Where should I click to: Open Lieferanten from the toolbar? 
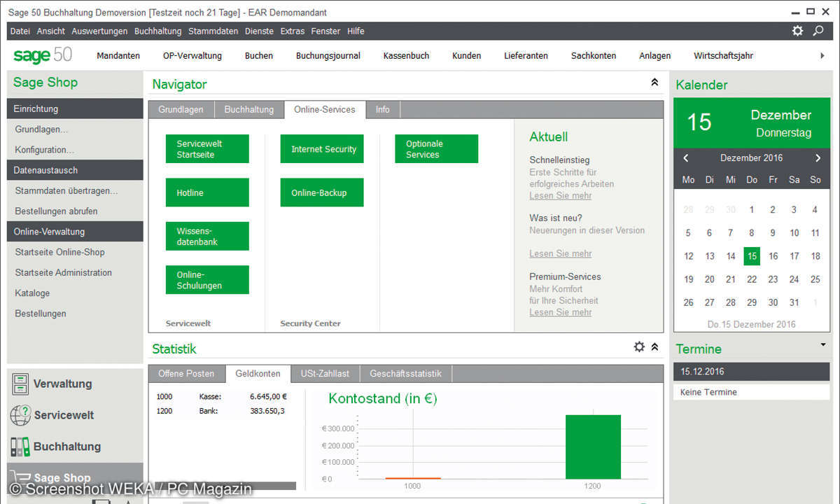tap(526, 56)
